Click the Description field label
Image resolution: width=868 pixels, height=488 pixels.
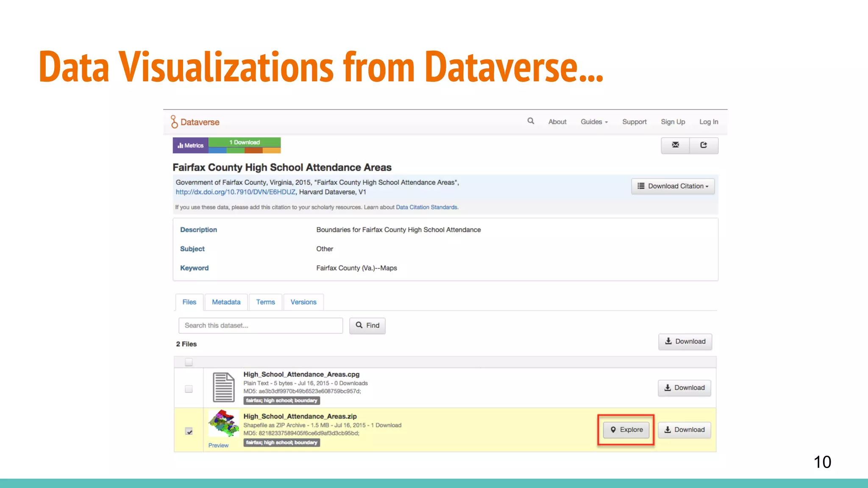coord(198,230)
